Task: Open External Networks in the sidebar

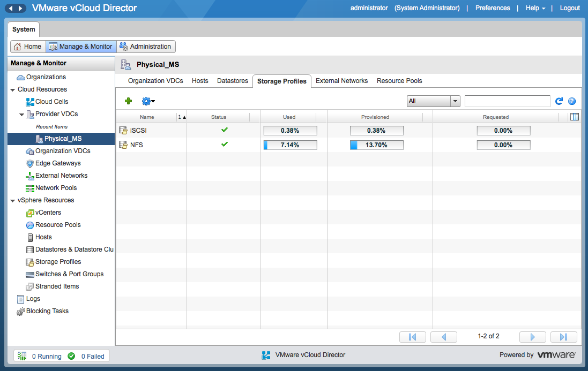Action: [x=61, y=176]
